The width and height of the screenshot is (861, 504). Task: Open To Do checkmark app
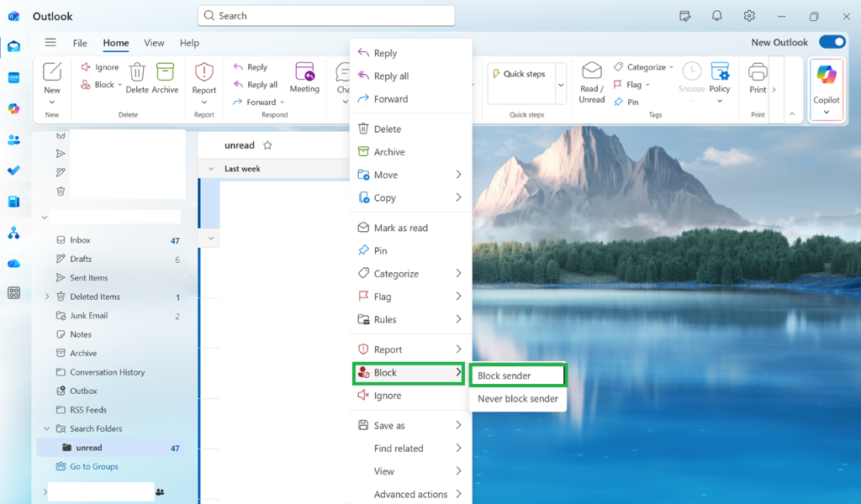coord(13,171)
